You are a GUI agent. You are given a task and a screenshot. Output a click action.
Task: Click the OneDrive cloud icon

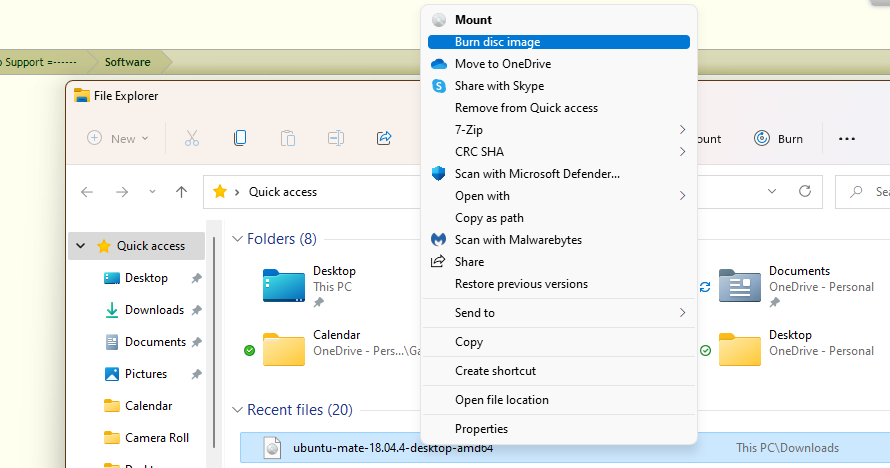[439, 64]
